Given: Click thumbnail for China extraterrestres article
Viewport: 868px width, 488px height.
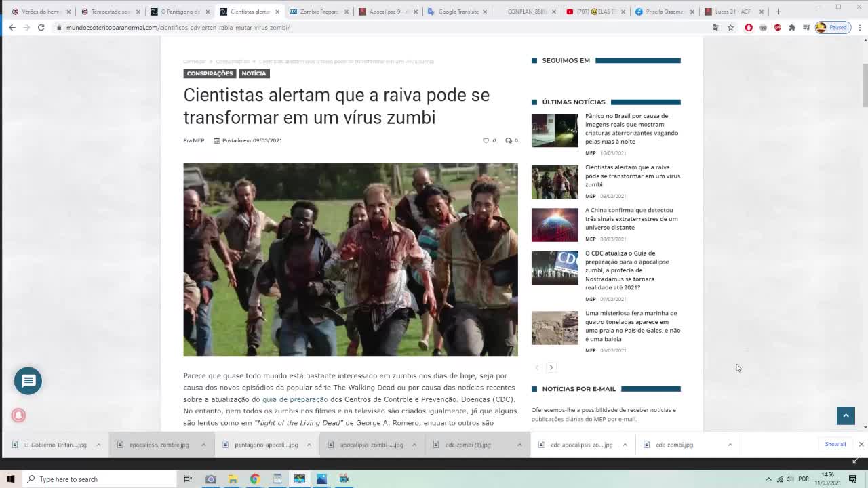Looking at the screenshot, I should click(555, 225).
